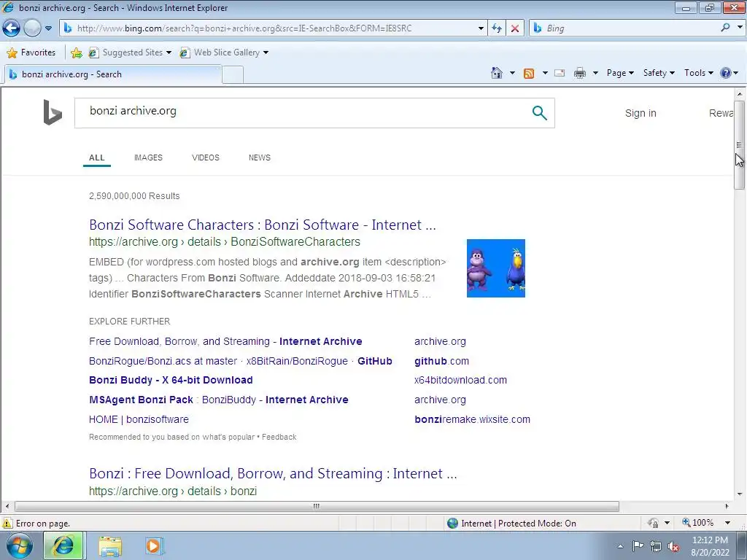Click the Feedback link
747x560 pixels.
click(x=279, y=437)
